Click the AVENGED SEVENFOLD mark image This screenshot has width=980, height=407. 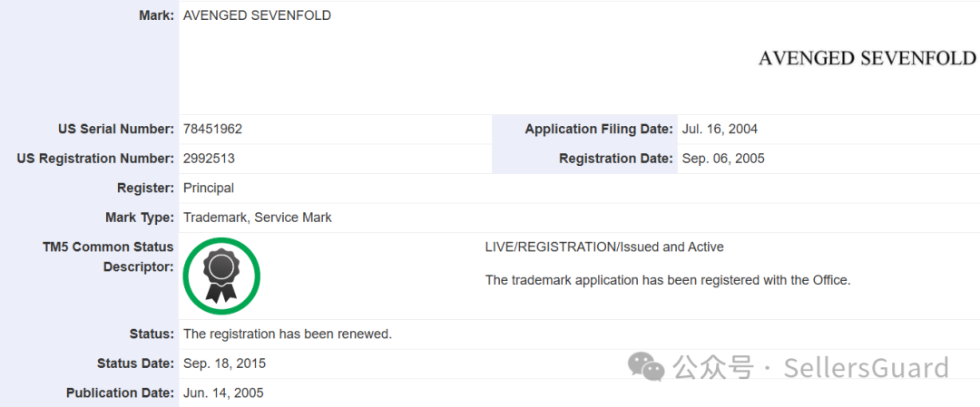(867, 59)
